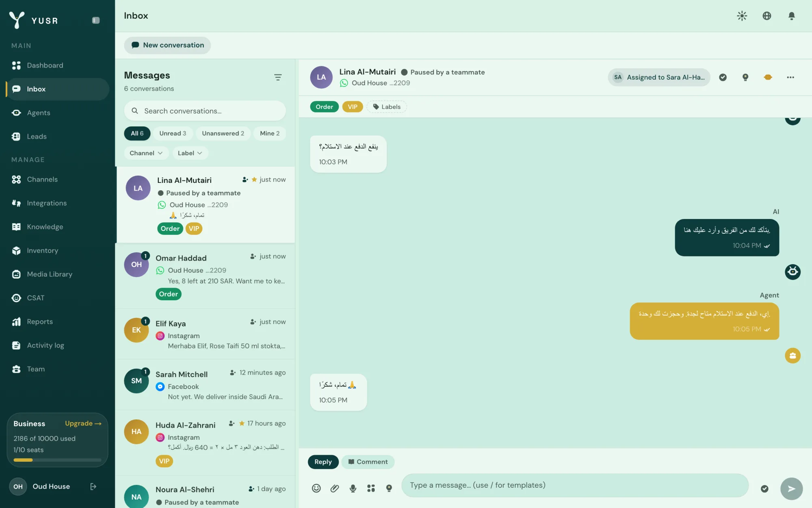The image size is (812, 508).
Task: Toggle light/dark theme sun icon
Action: click(742, 16)
